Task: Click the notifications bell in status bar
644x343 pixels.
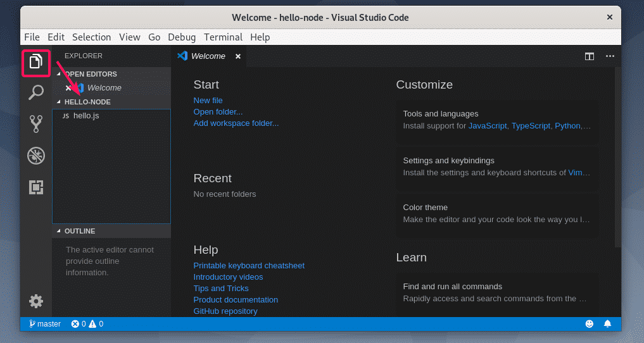Action: coord(607,324)
